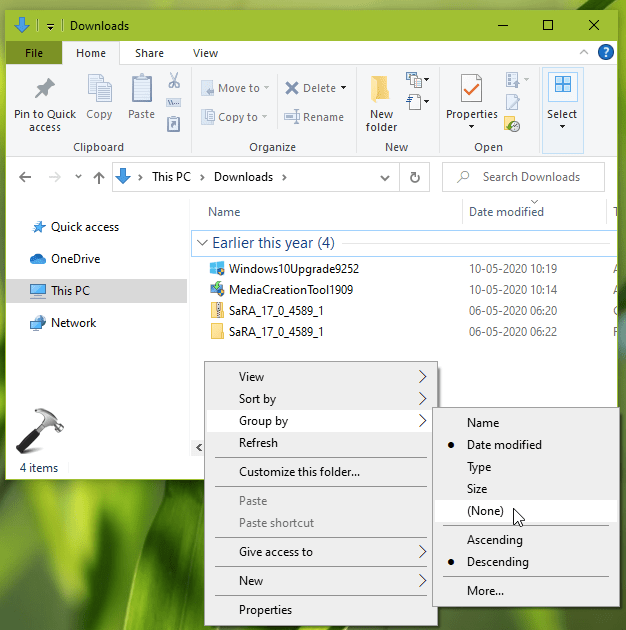
Task: Click the Copy path icon
Action: click(x=174, y=102)
